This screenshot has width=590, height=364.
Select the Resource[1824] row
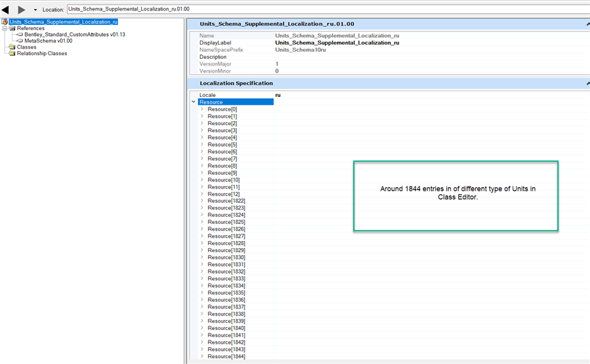coord(226,215)
